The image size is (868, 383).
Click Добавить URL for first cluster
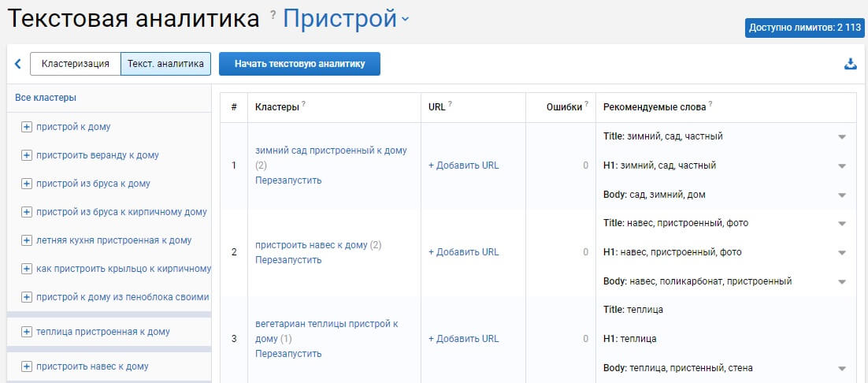tap(463, 165)
